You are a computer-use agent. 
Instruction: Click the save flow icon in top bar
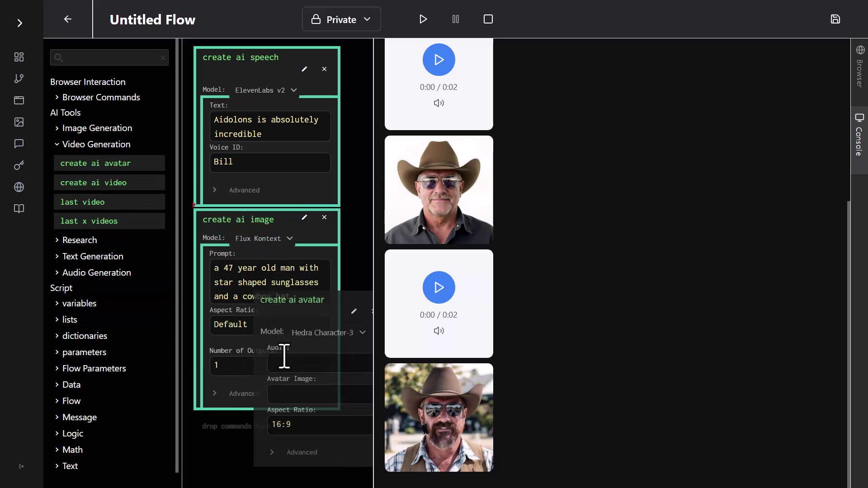click(835, 19)
